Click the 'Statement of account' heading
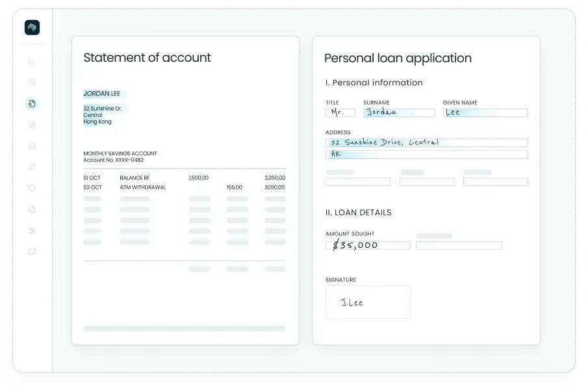The image size is (588, 389). tap(147, 57)
